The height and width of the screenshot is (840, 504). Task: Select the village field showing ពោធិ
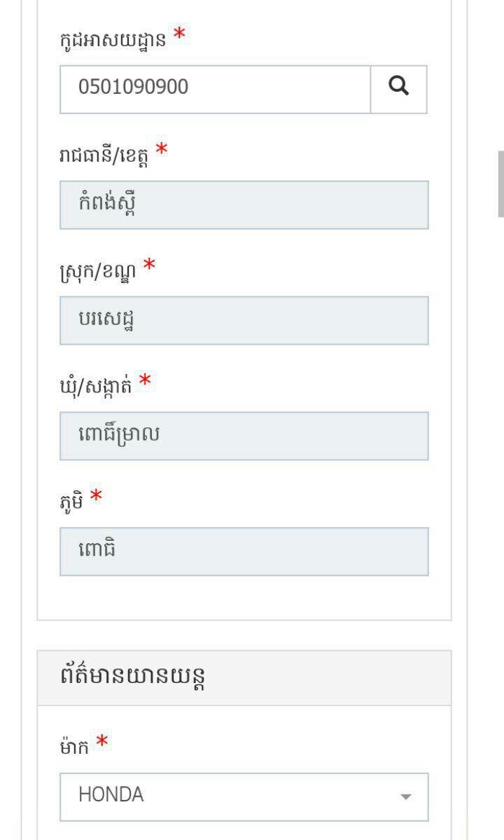244,551
